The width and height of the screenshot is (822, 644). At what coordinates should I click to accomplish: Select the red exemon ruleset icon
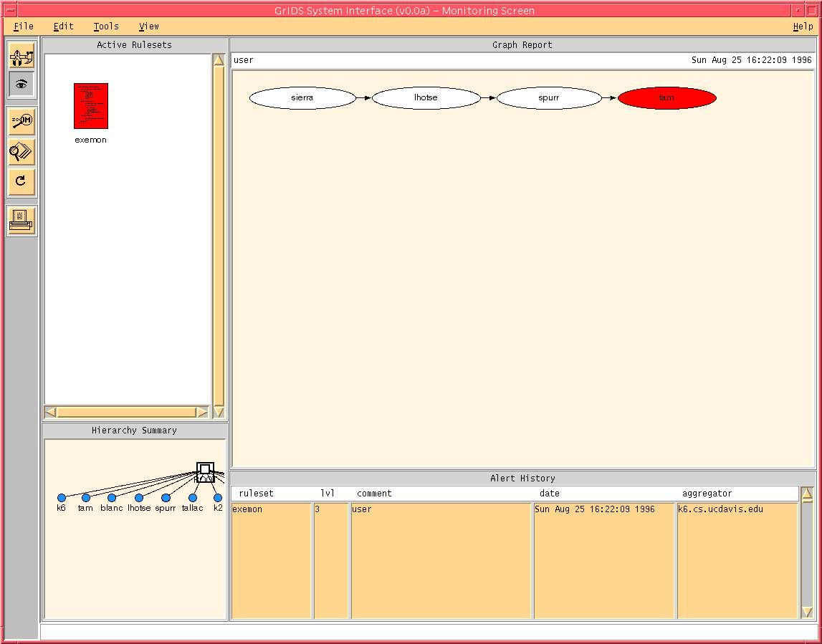coord(91,106)
